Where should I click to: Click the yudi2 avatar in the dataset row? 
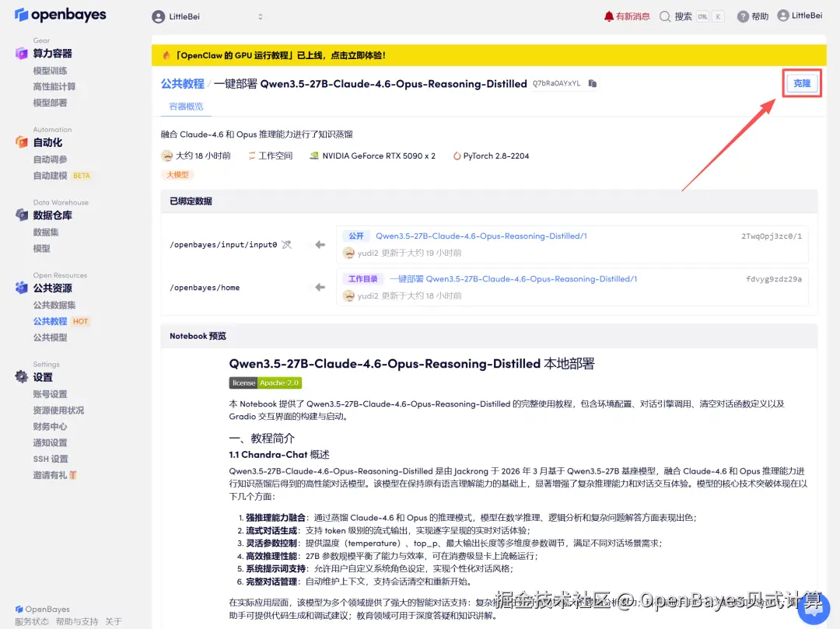[348, 253]
